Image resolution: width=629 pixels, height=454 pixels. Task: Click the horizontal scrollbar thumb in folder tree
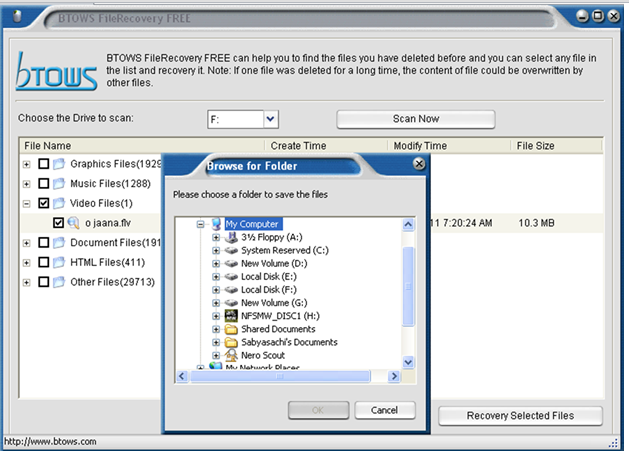[280, 376]
